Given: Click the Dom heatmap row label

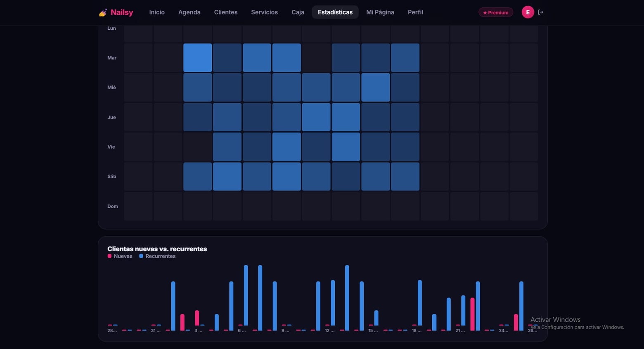Looking at the screenshot, I should tap(113, 206).
